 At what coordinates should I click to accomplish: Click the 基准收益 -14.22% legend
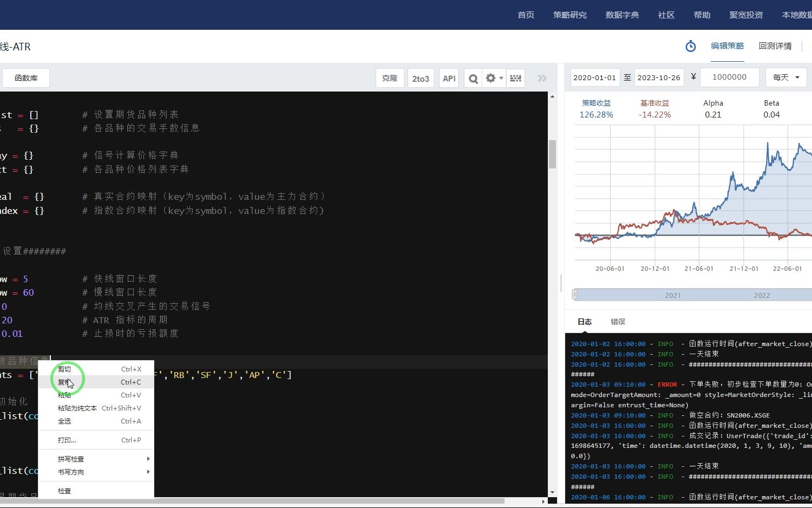tap(654, 109)
